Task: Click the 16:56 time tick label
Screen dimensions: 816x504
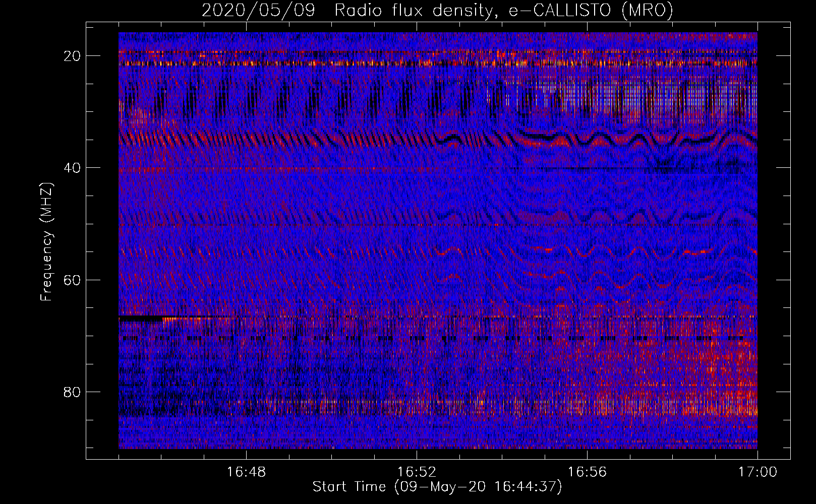Action: click(x=587, y=472)
